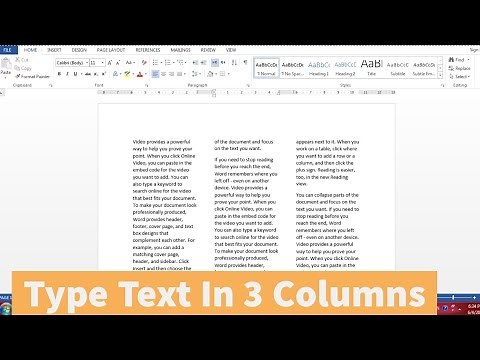Switch to the MAILINGS tab
The height and width of the screenshot is (360, 480).
click(180, 50)
